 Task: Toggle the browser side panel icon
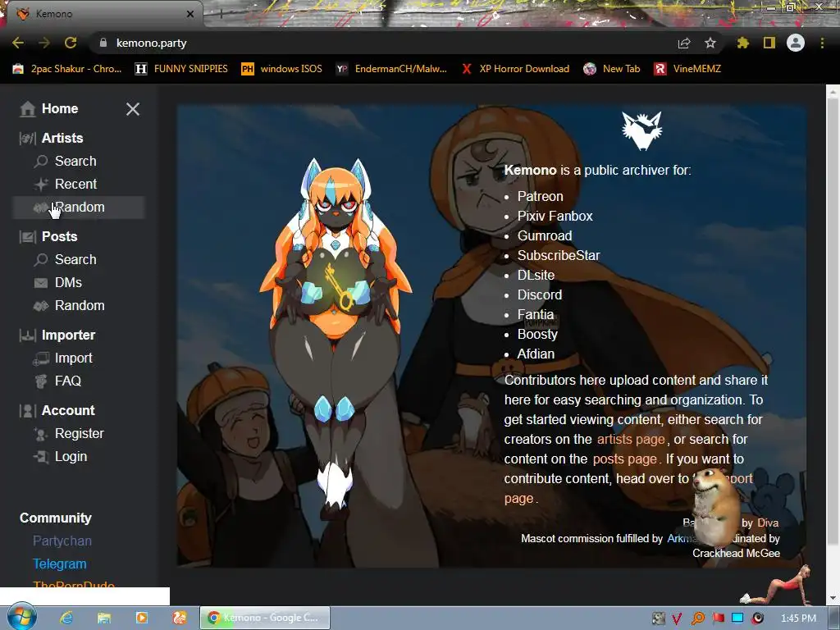[x=769, y=43]
